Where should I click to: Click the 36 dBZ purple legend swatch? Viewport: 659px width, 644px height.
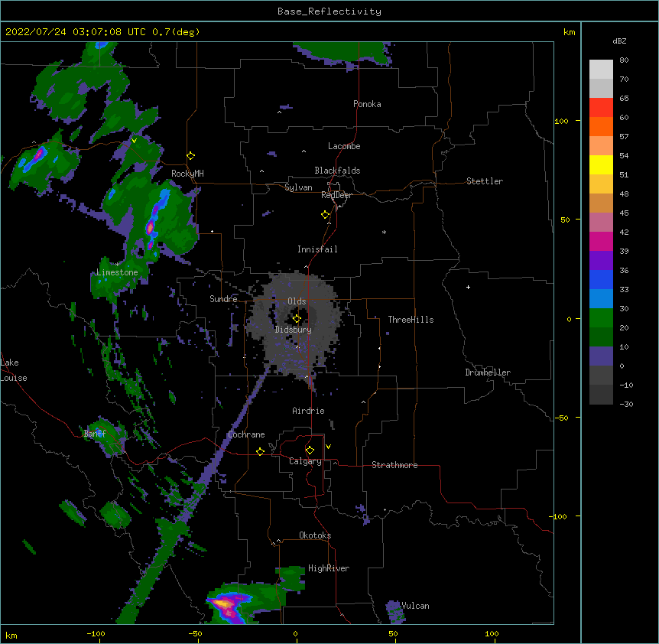pyautogui.click(x=601, y=260)
